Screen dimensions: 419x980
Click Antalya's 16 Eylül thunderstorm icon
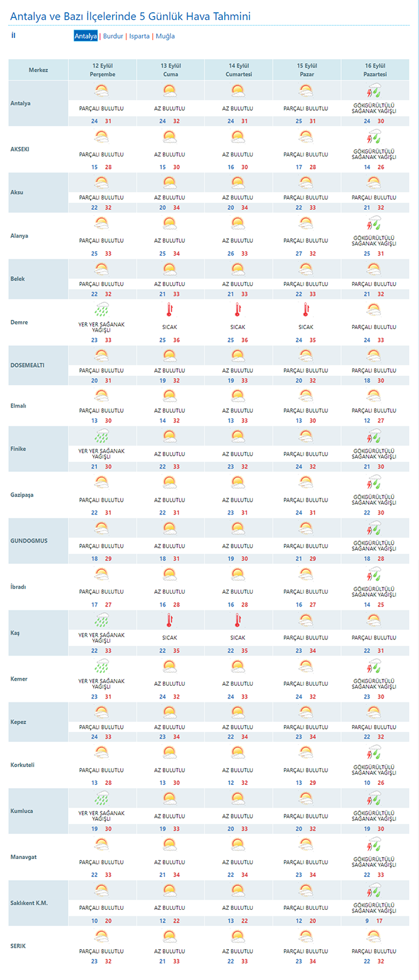[x=374, y=91]
